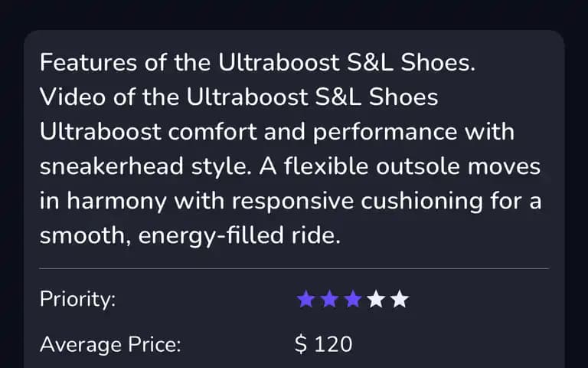
Task: Click the word "smooth," in the last line
Action: [86, 236]
